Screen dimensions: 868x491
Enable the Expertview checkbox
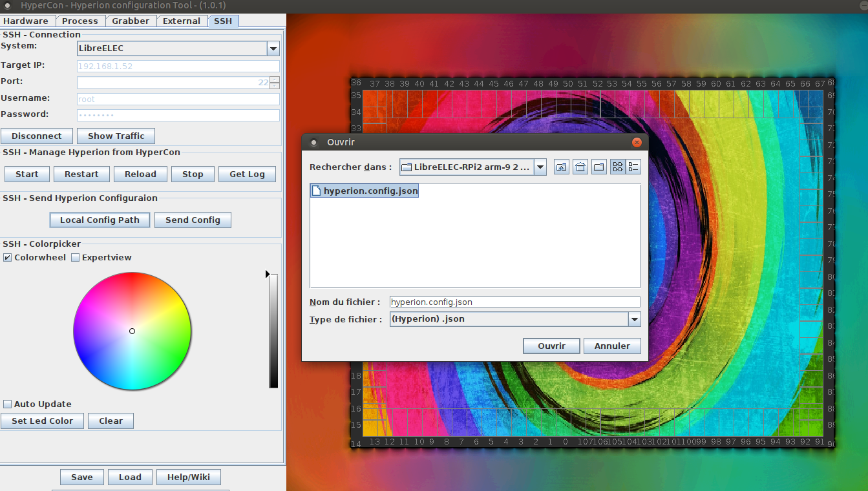75,257
